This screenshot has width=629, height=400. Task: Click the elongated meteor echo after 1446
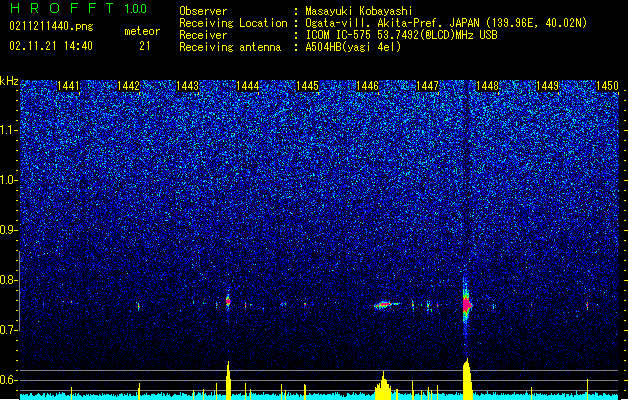(x=386, y=305)
